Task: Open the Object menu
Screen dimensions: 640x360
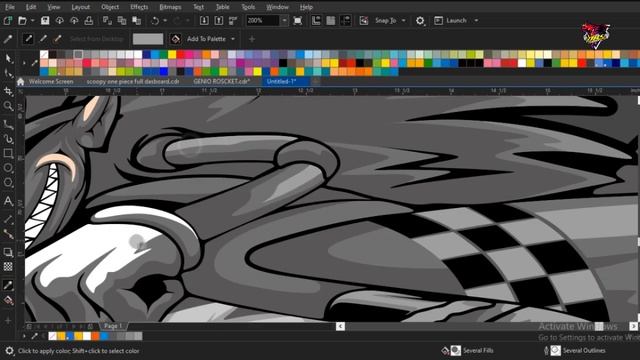Action: tap(110, 7)
